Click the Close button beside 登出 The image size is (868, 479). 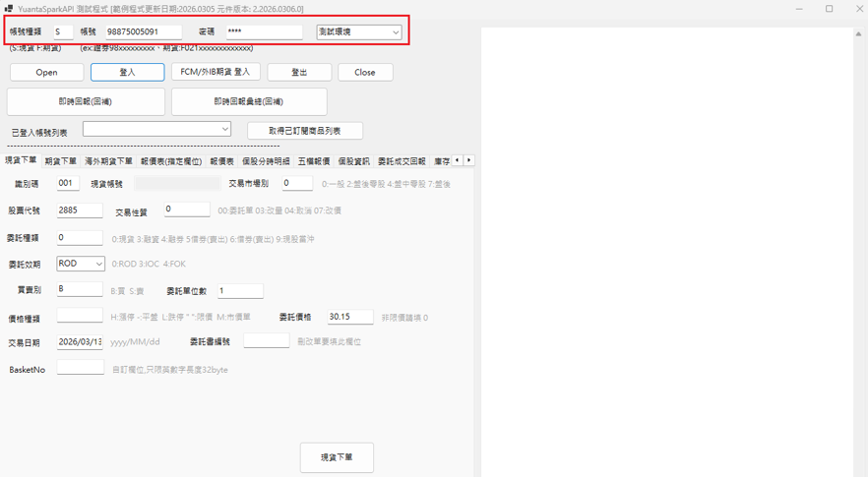[365, 73]
